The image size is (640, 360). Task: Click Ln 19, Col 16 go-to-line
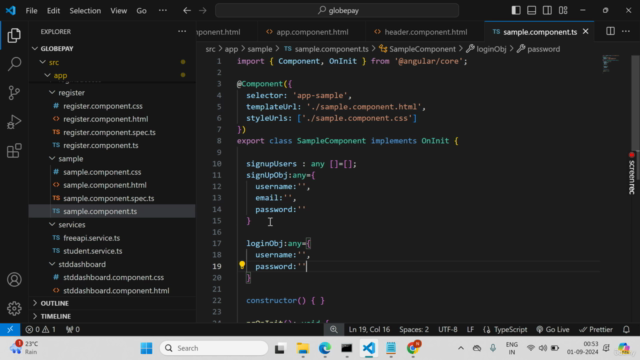(369, 329)
